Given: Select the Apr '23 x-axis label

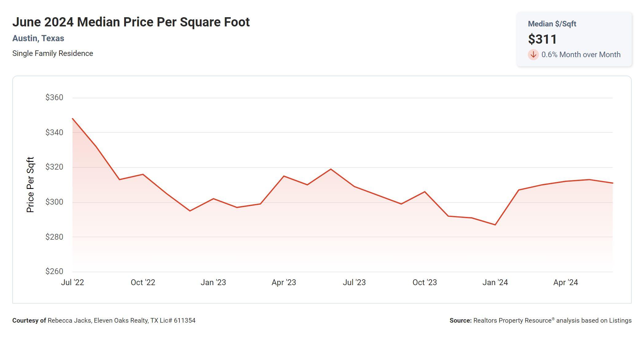Looking at the screenshot, I should [x=284, y=282].
